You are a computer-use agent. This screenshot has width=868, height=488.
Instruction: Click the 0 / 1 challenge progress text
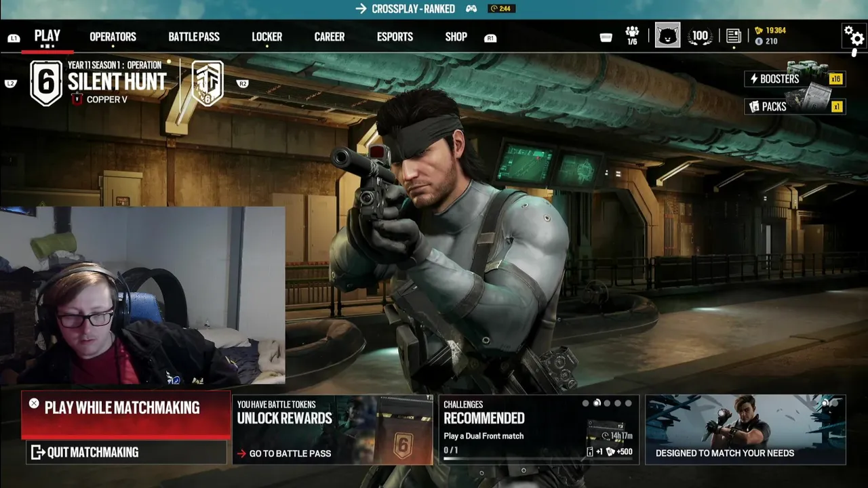(x=451, y=450)
